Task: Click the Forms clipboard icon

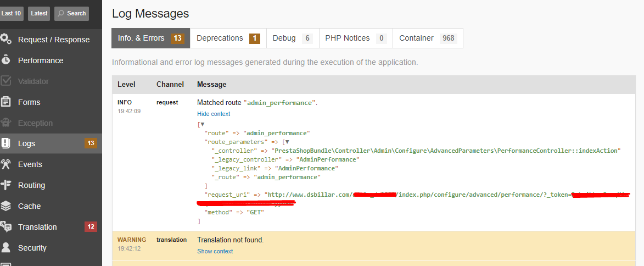Action: [x=6, y=102]
